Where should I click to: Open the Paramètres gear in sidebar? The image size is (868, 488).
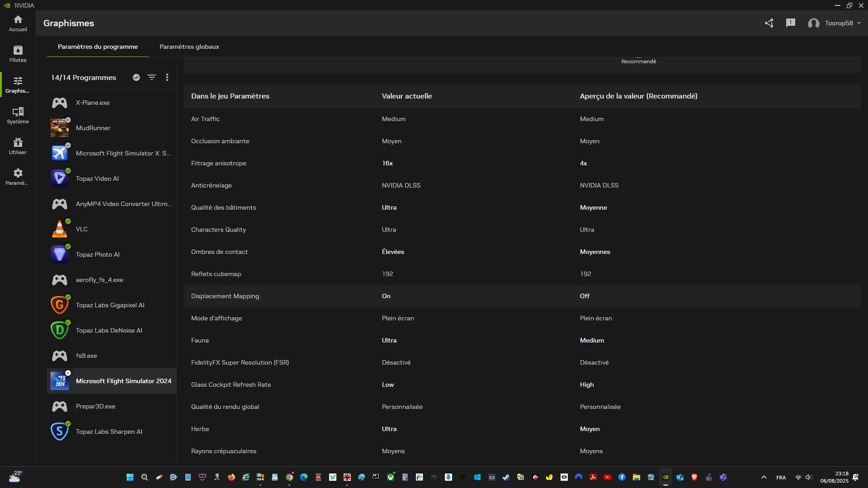point(18,177)
